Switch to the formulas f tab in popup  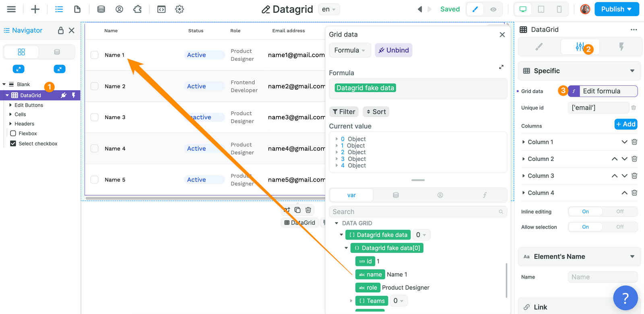[485, 195]
